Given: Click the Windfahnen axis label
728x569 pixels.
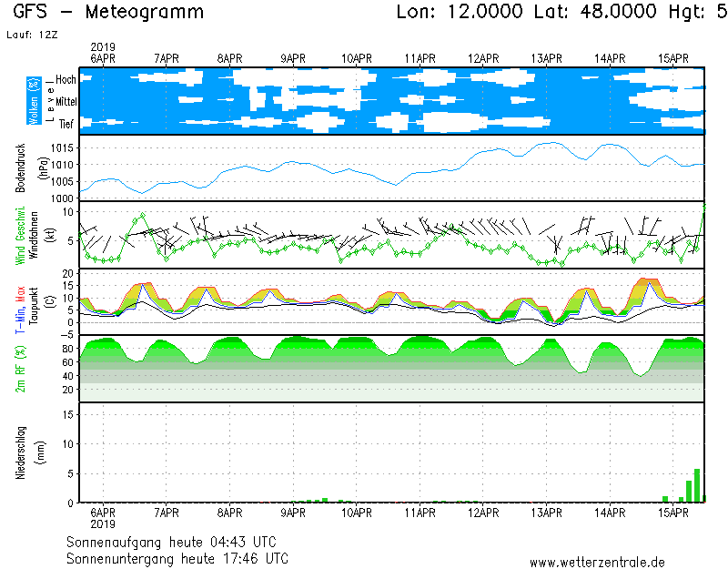Looking at the screenshot, I should point(34,235).
